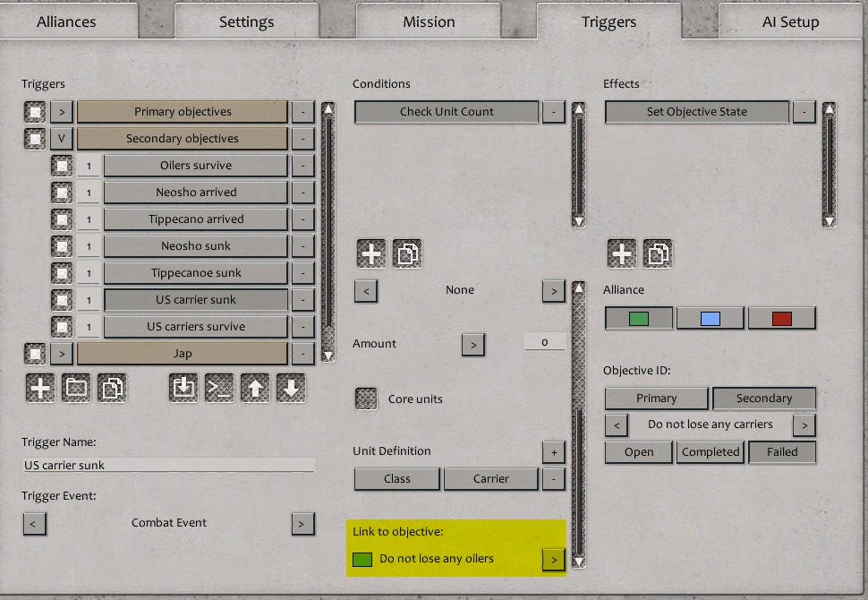This screenshot has width=868, height=600.
Task: Select next objective after carriers objective
Action: point(804,425)
